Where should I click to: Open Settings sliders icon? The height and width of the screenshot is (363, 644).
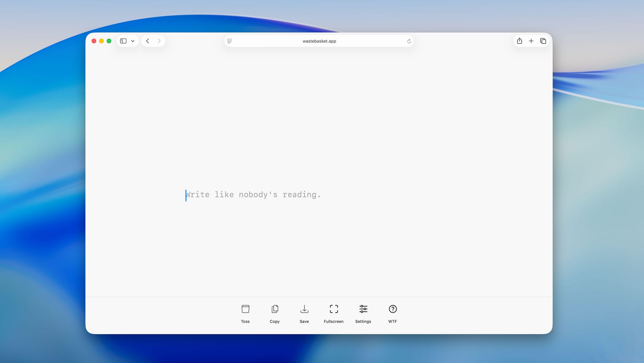pos(363,309)
